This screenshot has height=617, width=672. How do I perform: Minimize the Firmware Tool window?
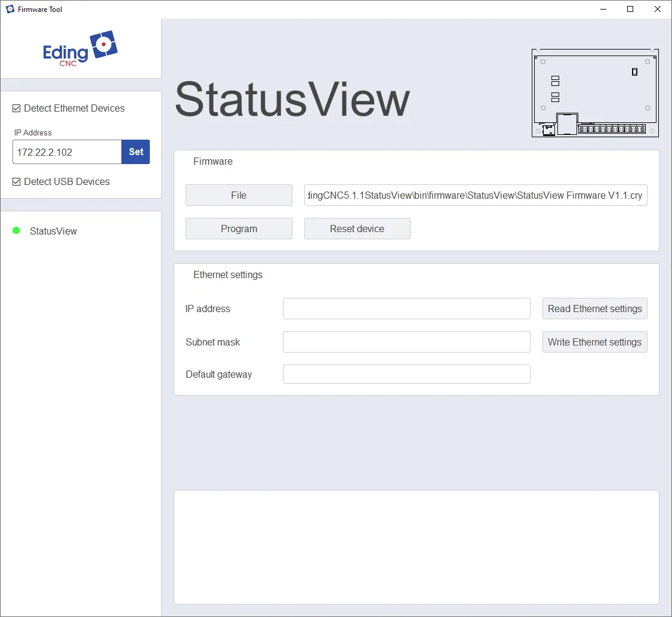pos(603,9)
